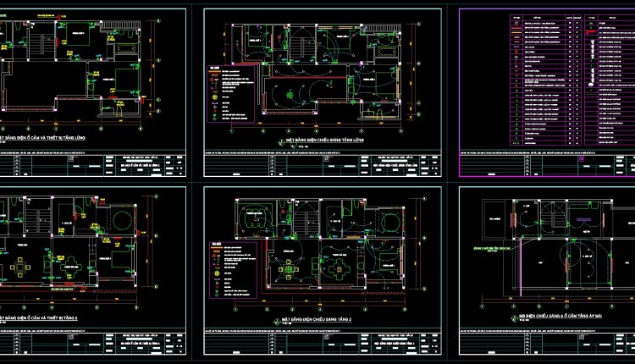The image size is (635, 364).
Task: Select the title 'MB ĐIỆN CHIẾU SÁNG & Ổ CẮM TẦNG ÁP MÁI'
Action: 560,316
